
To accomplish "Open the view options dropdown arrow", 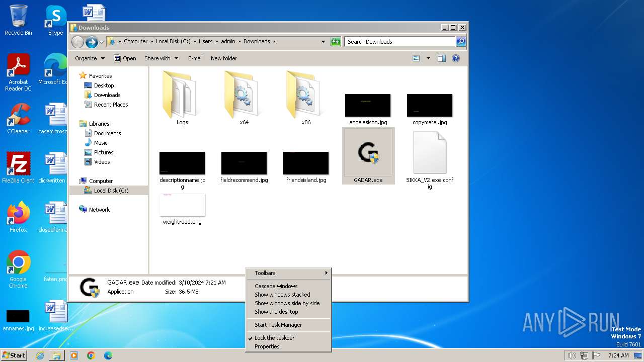I will click(428, 58).
